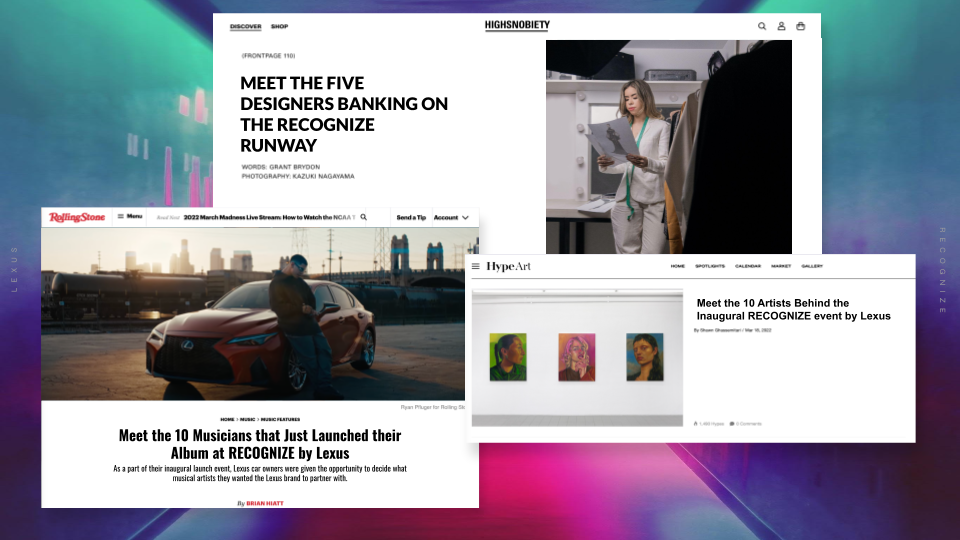
Task: Click the Music breadcrumb link
Action: pyautogui.click(x=247, y=419)
